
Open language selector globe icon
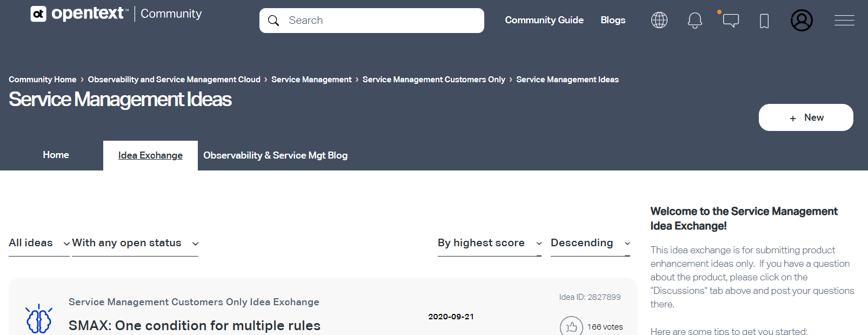(659, 21)
